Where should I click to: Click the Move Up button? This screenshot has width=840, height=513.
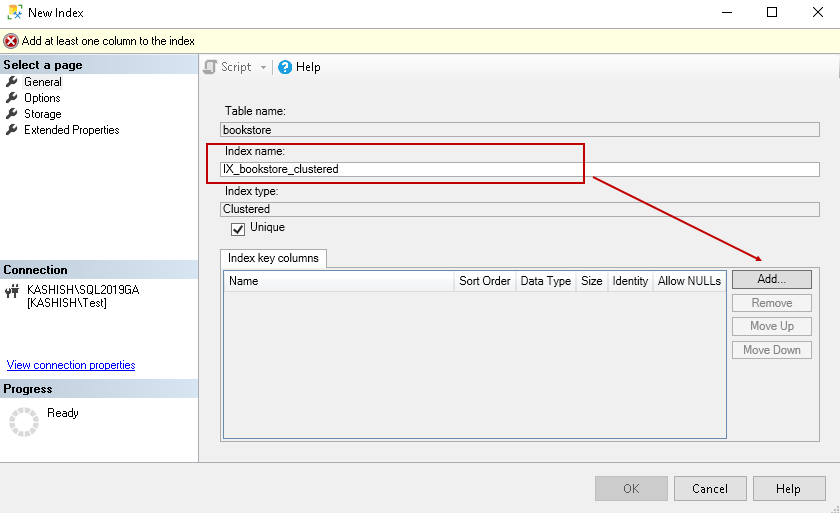point(771,326)
